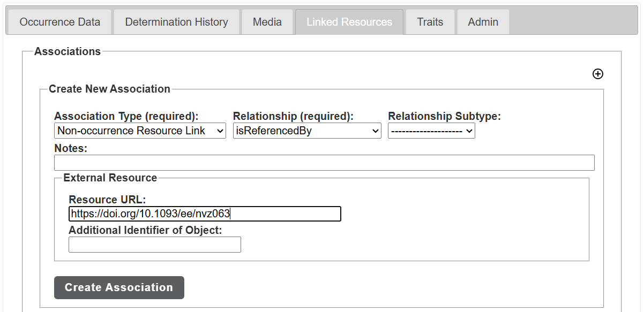
Task: Click inside the Notes text field
Action: tap(324, 162)
